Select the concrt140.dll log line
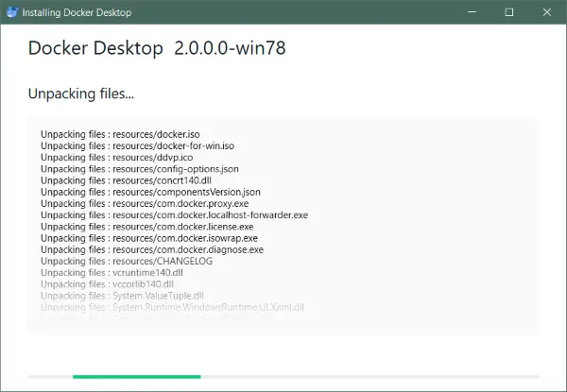 point(126,180)
